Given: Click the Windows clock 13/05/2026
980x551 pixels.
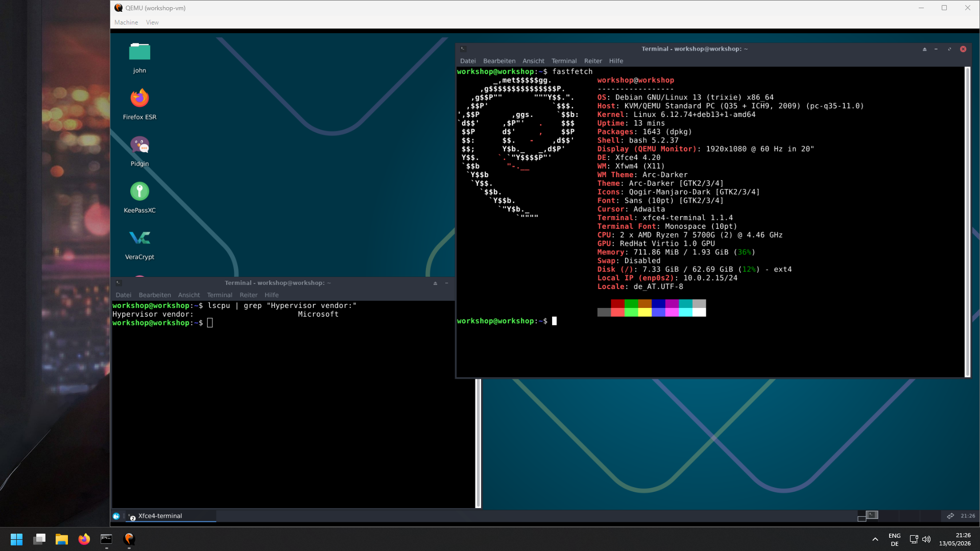Looking at the screenshot, I should [955, 539].
